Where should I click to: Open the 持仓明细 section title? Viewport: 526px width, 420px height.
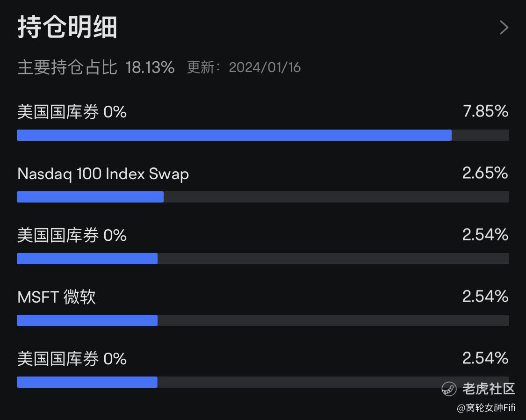pos(67,27)
